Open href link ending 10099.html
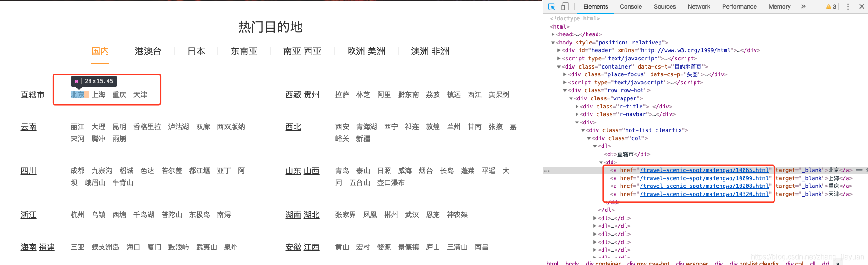The image size is (868, 265). [704, 178]
